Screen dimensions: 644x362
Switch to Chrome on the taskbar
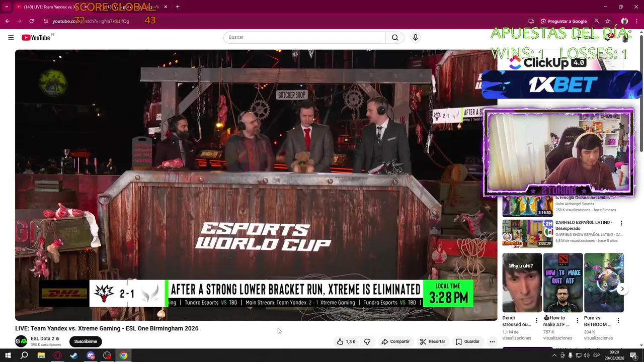pyautogui.click(x=123, y=355)
